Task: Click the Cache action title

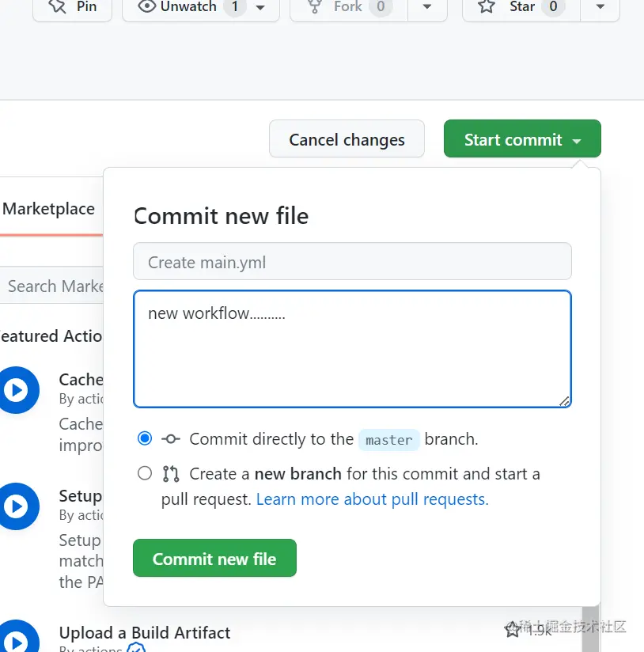Action: click(81, 380)
